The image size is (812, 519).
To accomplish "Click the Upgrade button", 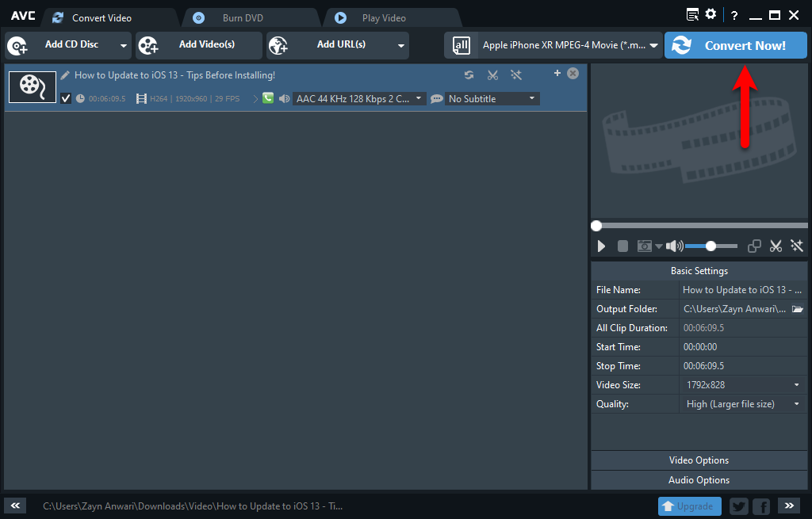I will pos(690,506).
